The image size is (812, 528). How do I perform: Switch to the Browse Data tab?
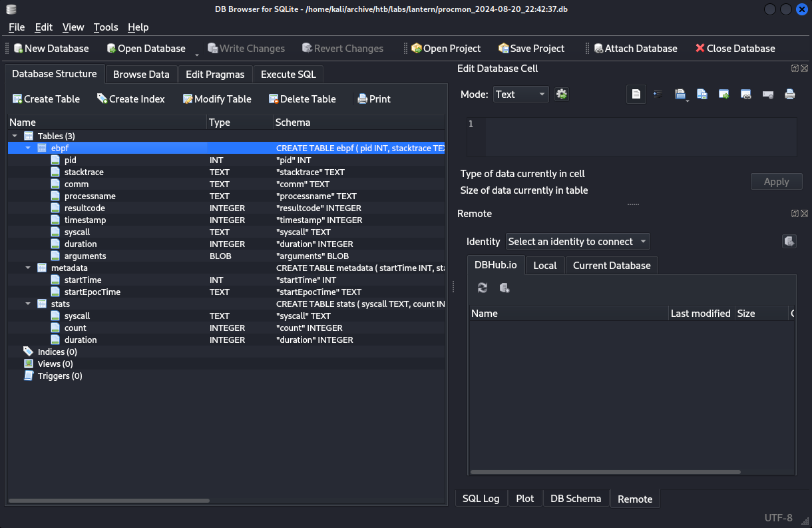141,74
